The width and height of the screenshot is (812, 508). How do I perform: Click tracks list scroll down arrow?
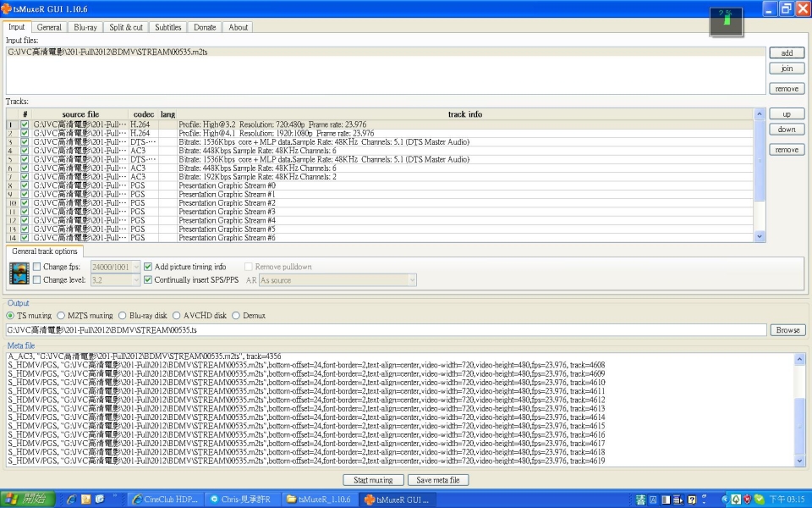[x=760, y=236]
